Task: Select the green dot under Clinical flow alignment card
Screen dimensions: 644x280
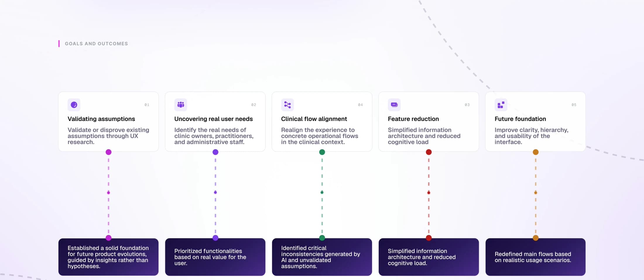Action: click(322, 152)
